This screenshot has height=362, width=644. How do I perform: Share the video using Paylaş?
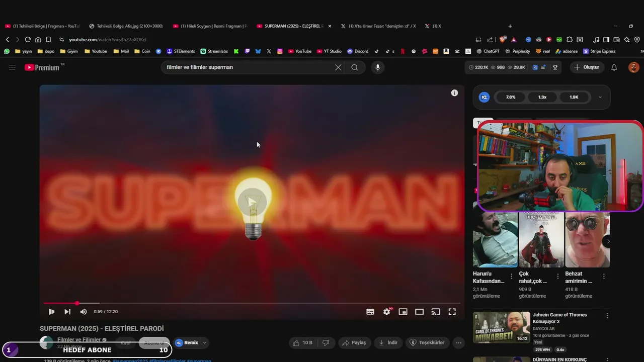[x=354, y=343]
